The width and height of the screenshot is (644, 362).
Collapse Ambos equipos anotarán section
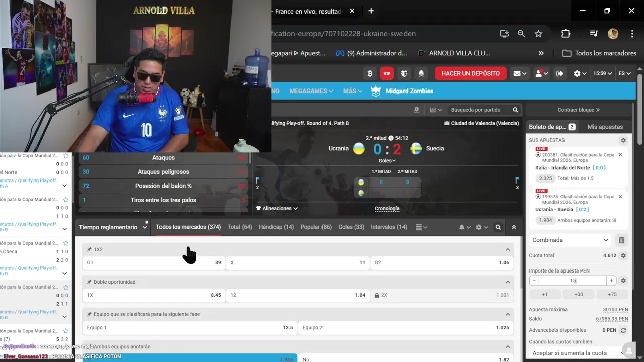(508, 346)
